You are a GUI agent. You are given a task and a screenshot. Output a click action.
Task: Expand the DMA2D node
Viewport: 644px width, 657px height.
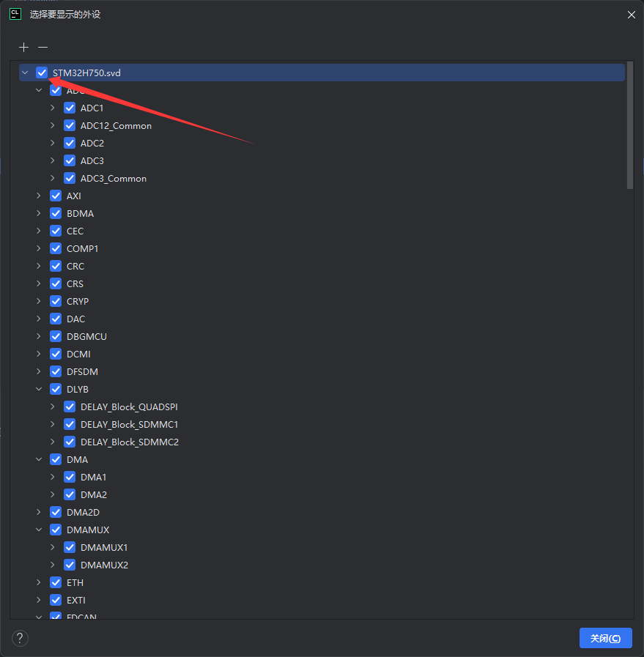(x=39, y=513)
